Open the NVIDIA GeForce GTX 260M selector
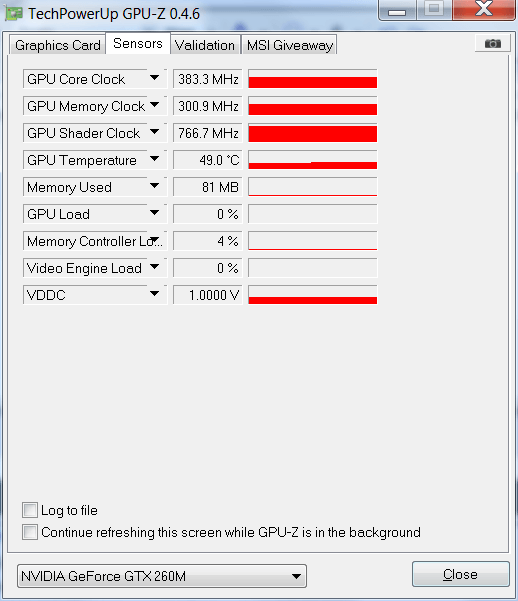Viewport: 518px width, 601px height. [162, 576]
